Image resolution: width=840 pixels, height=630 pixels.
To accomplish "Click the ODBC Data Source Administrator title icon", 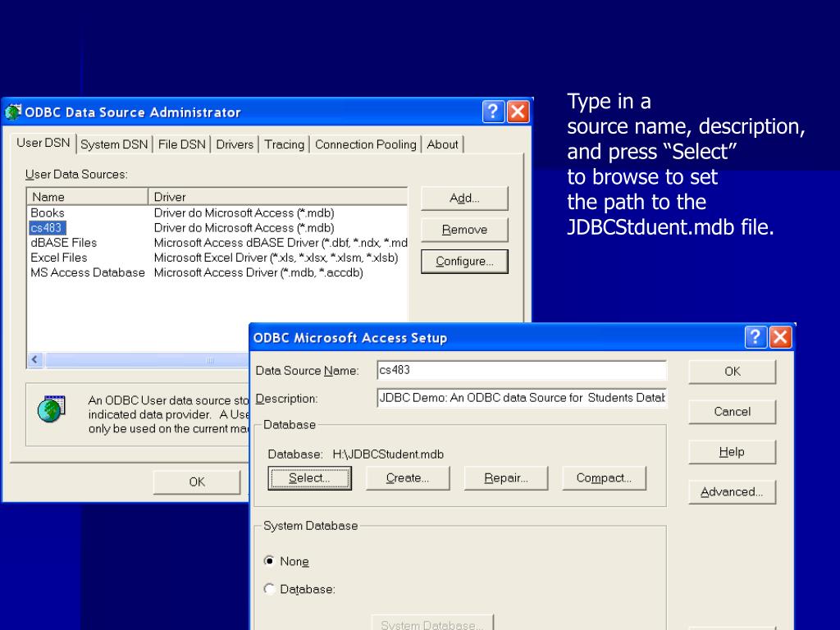I will click(13, 112).
